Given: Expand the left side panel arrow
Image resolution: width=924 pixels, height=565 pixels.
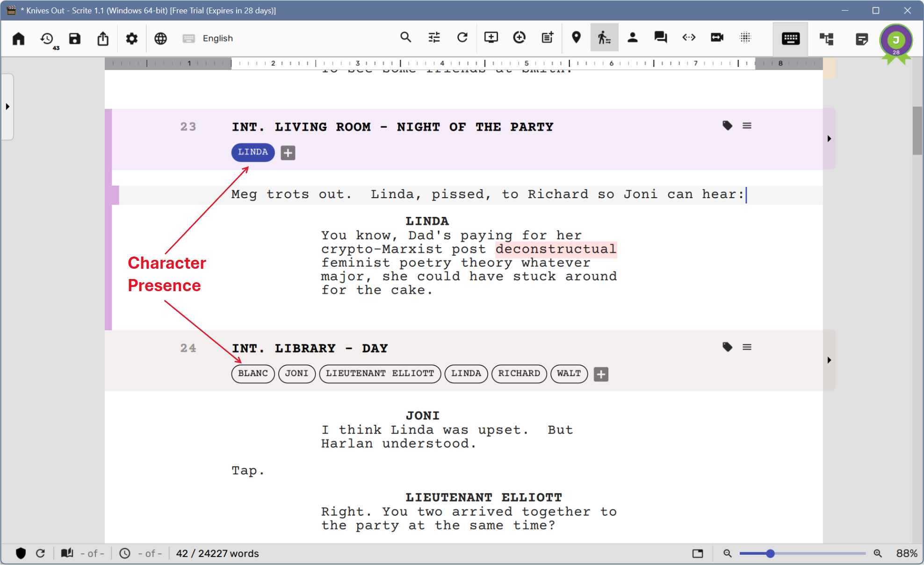Looking at the screenshot, I should 7,107.
